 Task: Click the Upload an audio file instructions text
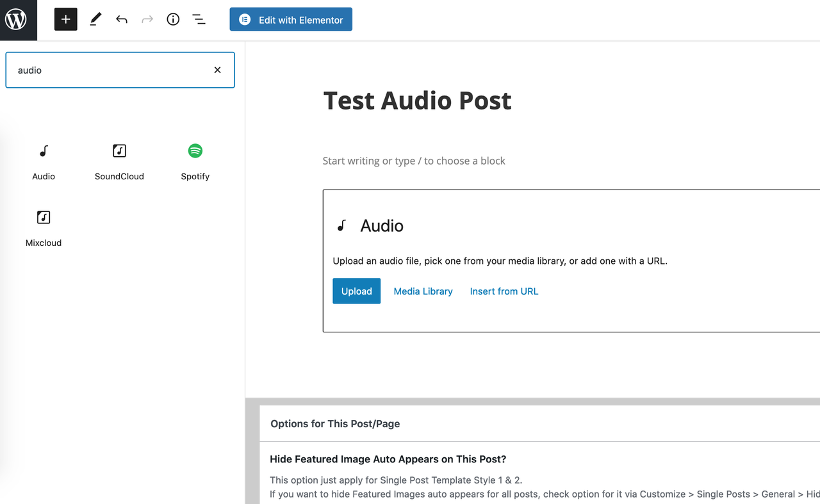click(500, 261)
